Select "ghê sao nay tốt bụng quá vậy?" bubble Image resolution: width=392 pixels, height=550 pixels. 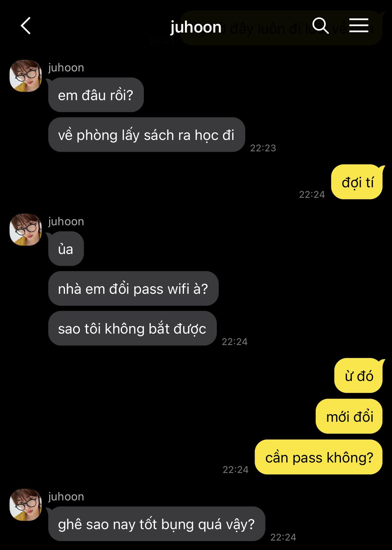[157, 524]
